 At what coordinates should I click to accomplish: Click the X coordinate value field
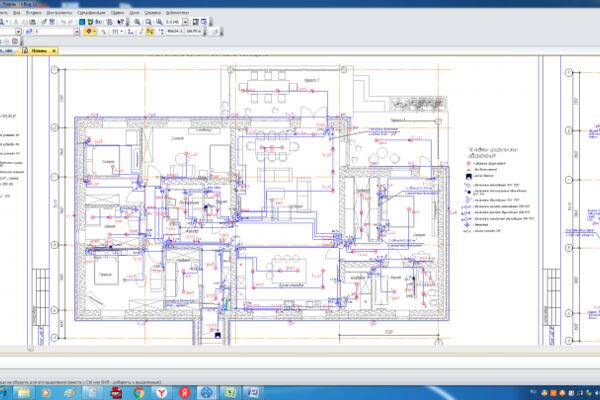coord(174,31)
